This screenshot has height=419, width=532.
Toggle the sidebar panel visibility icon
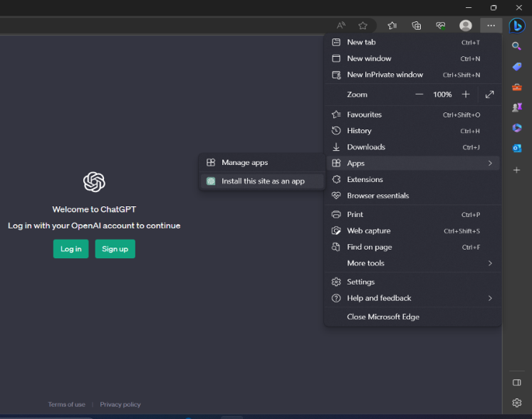(x=517, y=383)
